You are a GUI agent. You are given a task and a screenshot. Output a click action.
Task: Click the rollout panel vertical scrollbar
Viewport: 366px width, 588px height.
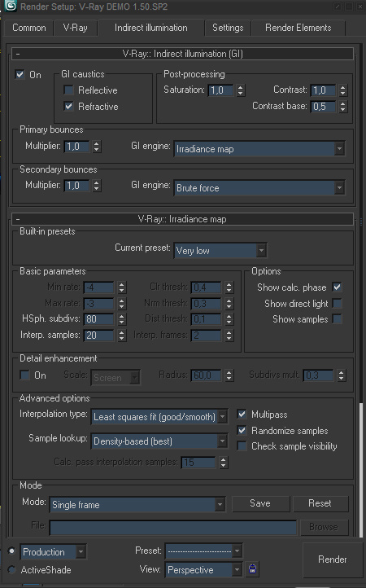coord(360,471)
